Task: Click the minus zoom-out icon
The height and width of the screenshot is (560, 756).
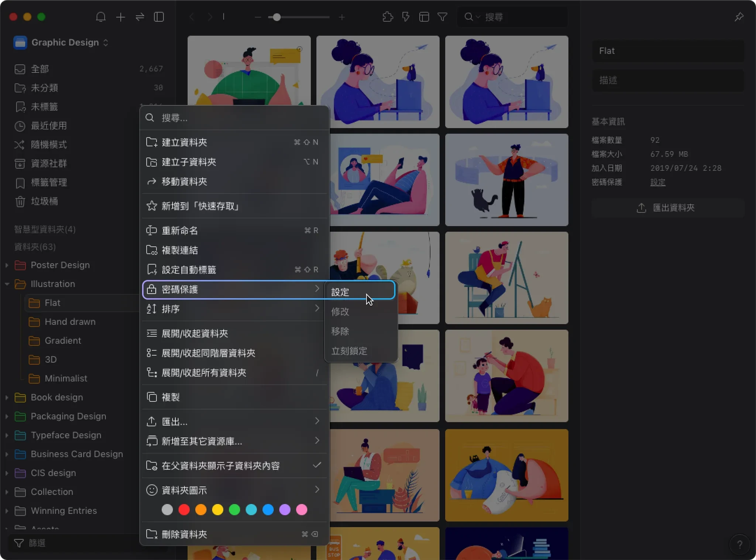Action: click(x=258, y=17)
